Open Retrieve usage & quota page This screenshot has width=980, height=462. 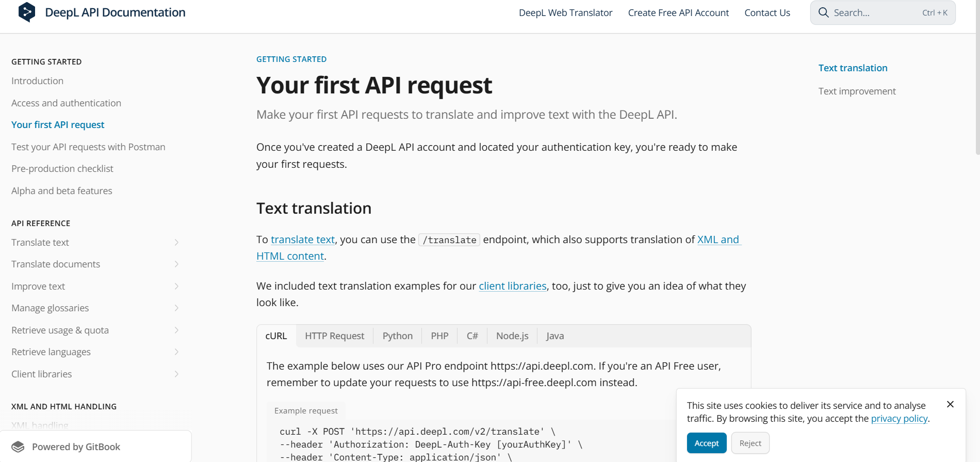[x=60, y=330]
